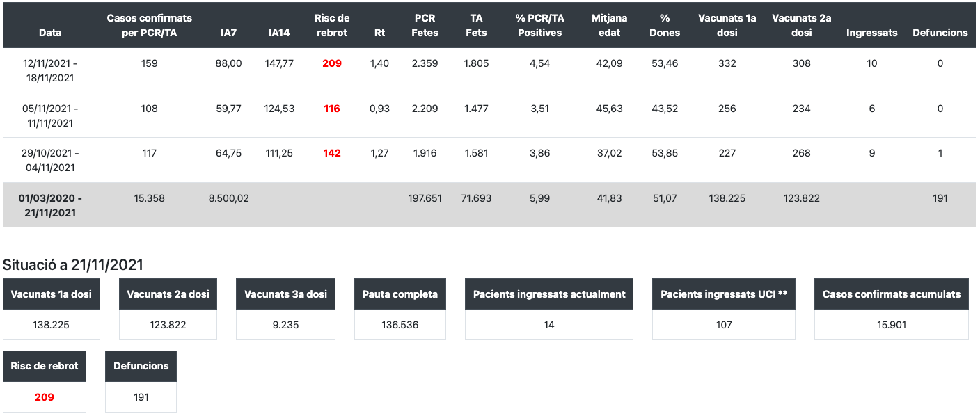Click the 05/11/2021 - 11/11/2021 date cell

click(50, 115)
